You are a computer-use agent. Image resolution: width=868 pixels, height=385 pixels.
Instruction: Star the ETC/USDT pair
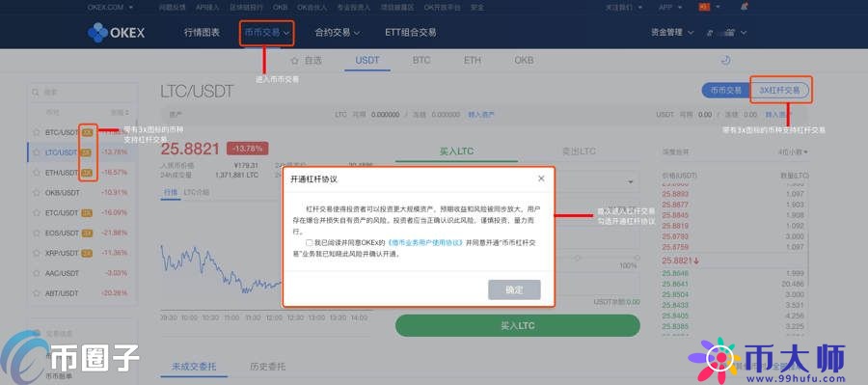tap(38, 212)
